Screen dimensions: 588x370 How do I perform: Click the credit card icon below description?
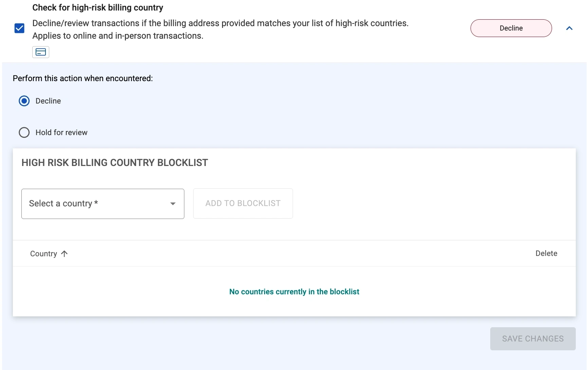tap(41, 52)
